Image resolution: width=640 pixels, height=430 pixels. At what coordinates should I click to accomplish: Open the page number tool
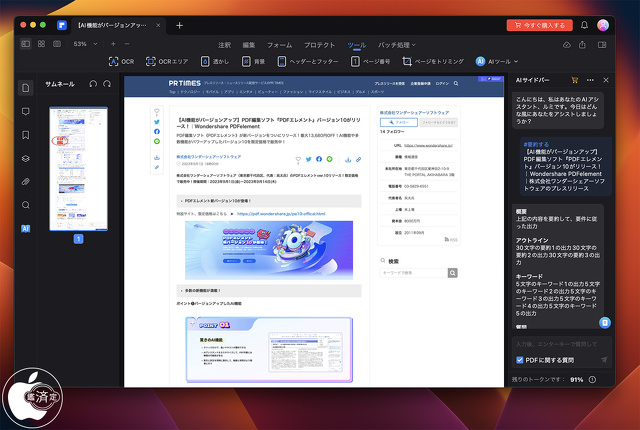pos(370,62)
